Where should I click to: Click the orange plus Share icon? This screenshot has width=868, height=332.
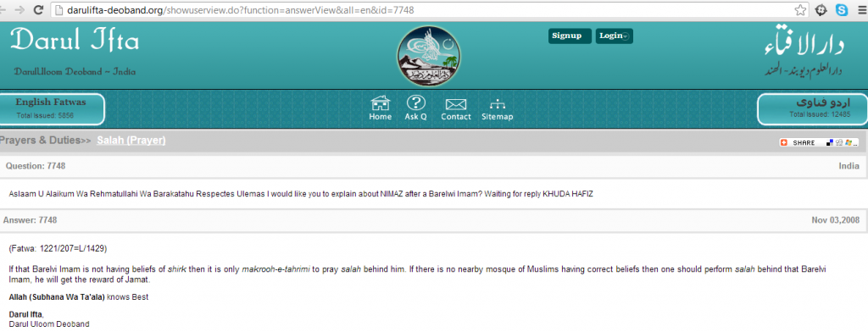point(784,143)
